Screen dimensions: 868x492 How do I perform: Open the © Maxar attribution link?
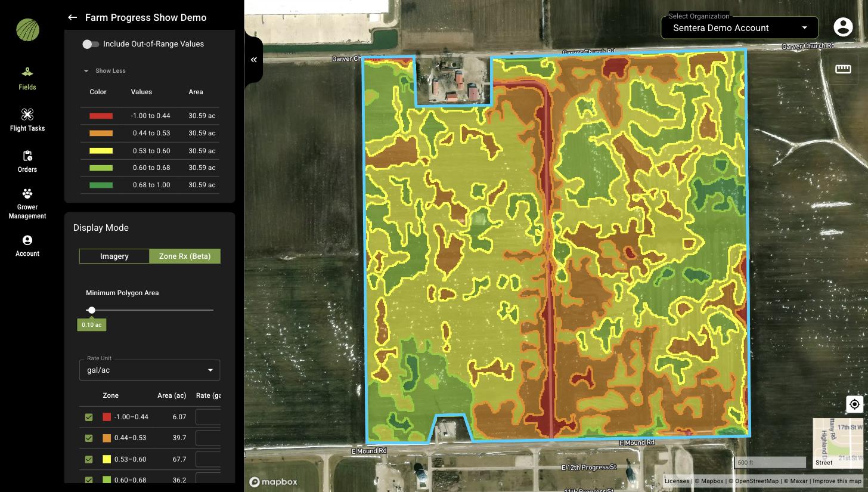pos(795,481)
